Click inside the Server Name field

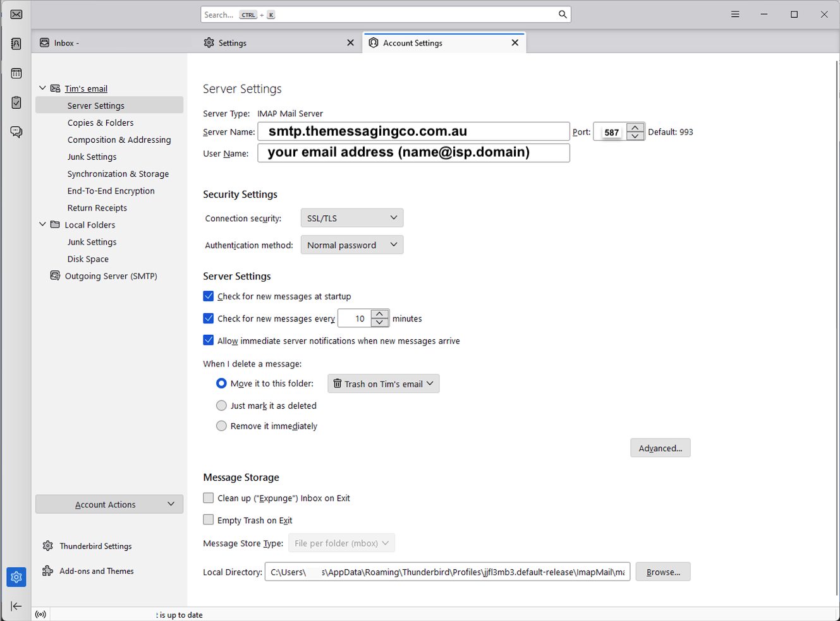413,131
